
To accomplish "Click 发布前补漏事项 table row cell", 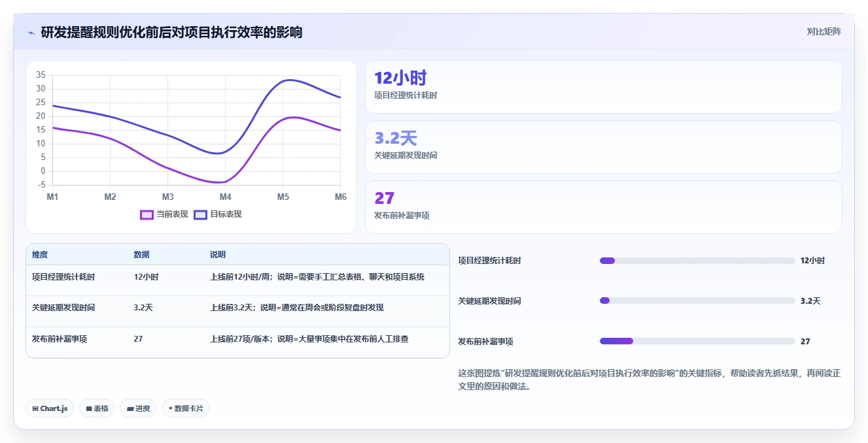I will [x=60, y=339].
